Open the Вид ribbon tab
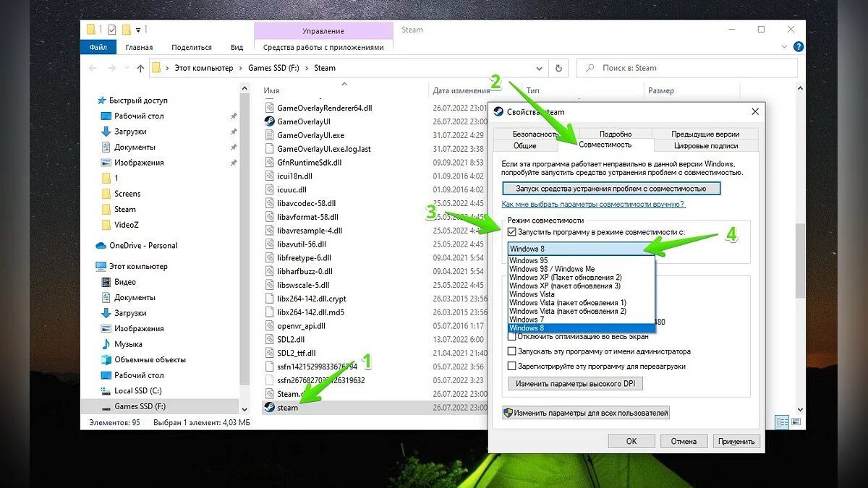868x488 pixels. coord(237,47)
